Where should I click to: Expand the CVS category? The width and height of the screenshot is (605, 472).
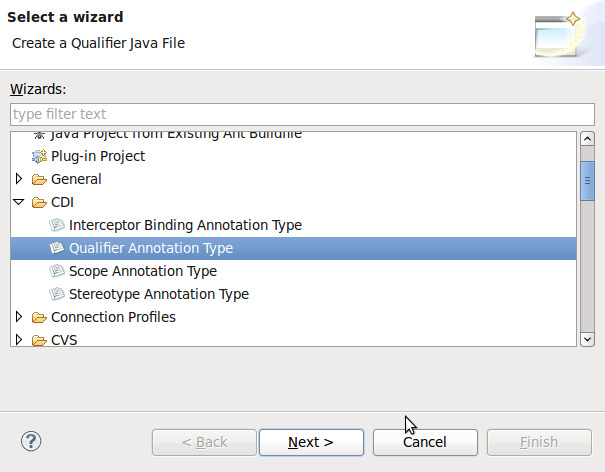pyautogui.click(x=19, y=340)
